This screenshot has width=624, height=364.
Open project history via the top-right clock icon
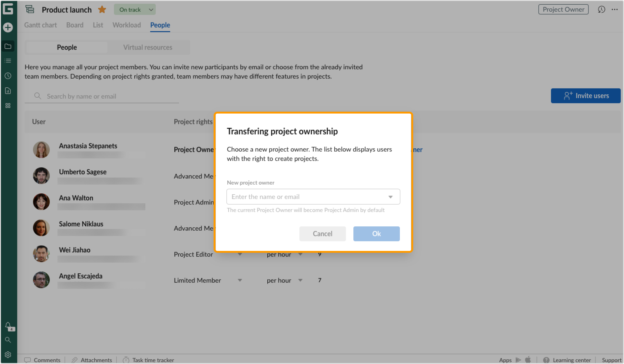[602, 9]
